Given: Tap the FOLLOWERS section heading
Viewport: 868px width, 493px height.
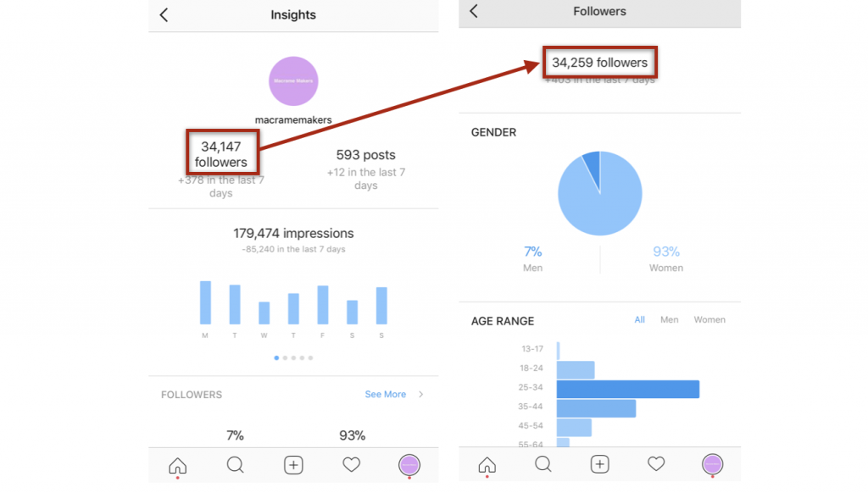Looking at the screenshot, I should [192, 395].
